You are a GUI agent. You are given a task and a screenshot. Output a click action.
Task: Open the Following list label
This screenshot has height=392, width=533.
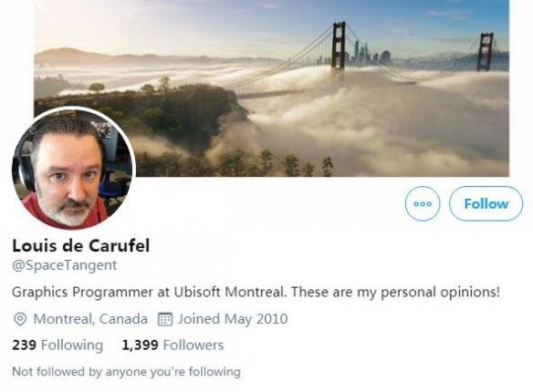(x=72, y=346)
